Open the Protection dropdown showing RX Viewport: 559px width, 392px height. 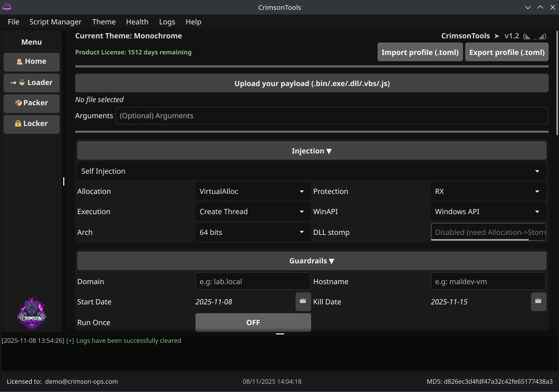(487, 191)
